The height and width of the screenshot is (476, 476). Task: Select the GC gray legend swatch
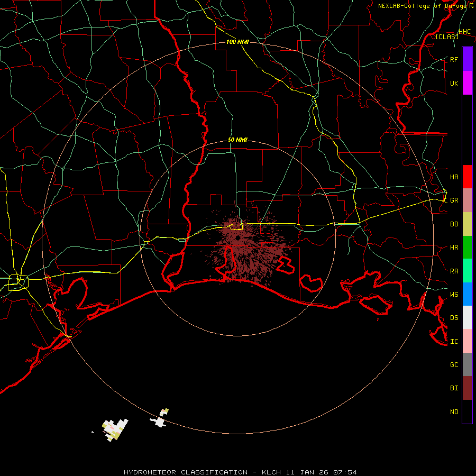point(467,364)
